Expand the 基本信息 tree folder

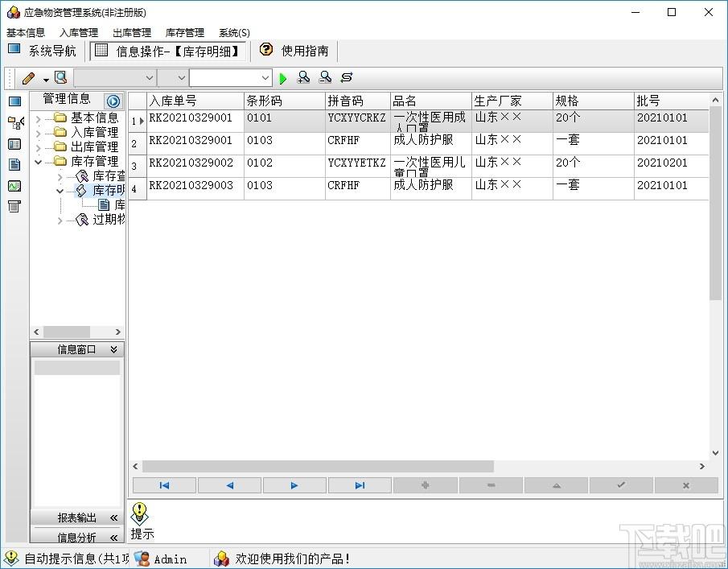point(38,119)
